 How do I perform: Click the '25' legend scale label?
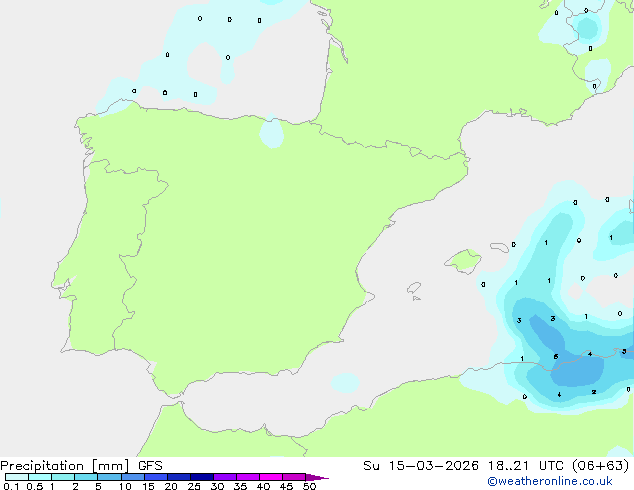[x=194, y=486]
